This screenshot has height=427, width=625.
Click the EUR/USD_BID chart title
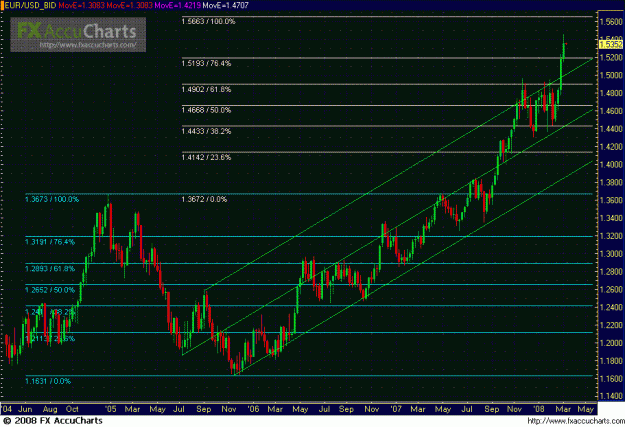tap(29, 6)
